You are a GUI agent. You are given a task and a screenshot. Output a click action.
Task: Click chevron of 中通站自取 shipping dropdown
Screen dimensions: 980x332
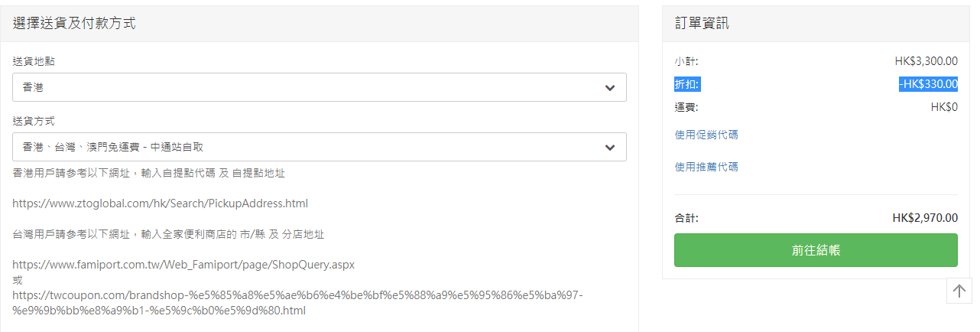click(610, 147)
